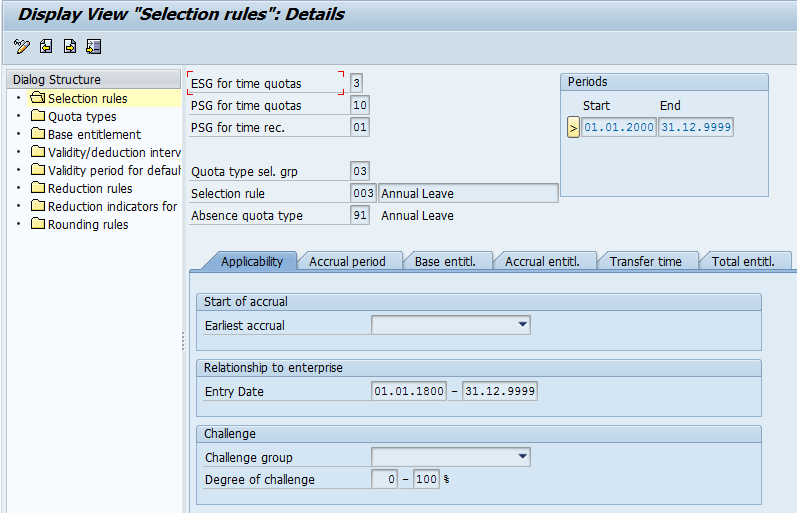The height and width of the screenshot is (513, 797).
Task: Click the Next entry toolbar icon
Action: point(70,46)
